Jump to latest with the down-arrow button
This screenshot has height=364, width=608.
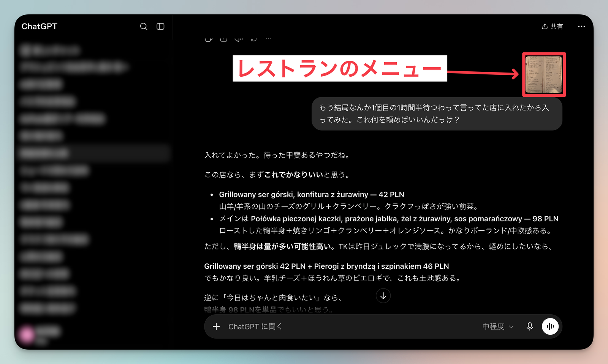(383, 296)
